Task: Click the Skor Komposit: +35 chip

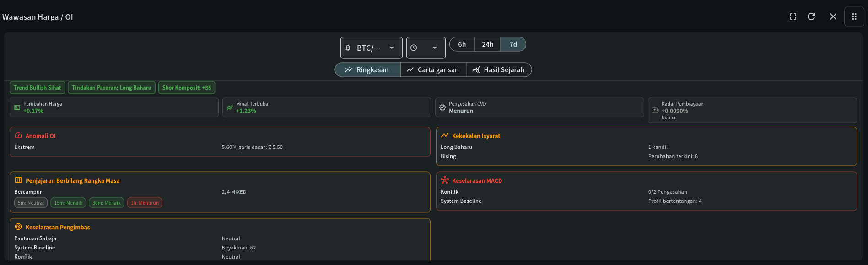Action: [x=187, y=88]
